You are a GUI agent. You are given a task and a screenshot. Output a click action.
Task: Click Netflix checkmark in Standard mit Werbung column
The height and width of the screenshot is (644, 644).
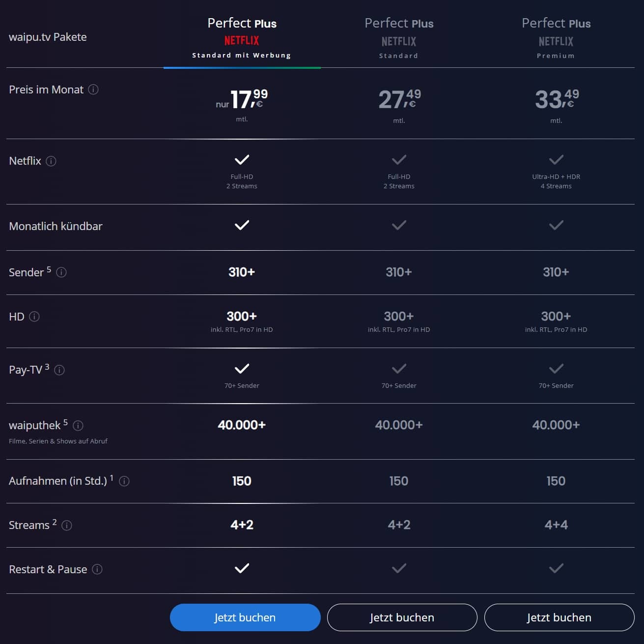point(242,160)
